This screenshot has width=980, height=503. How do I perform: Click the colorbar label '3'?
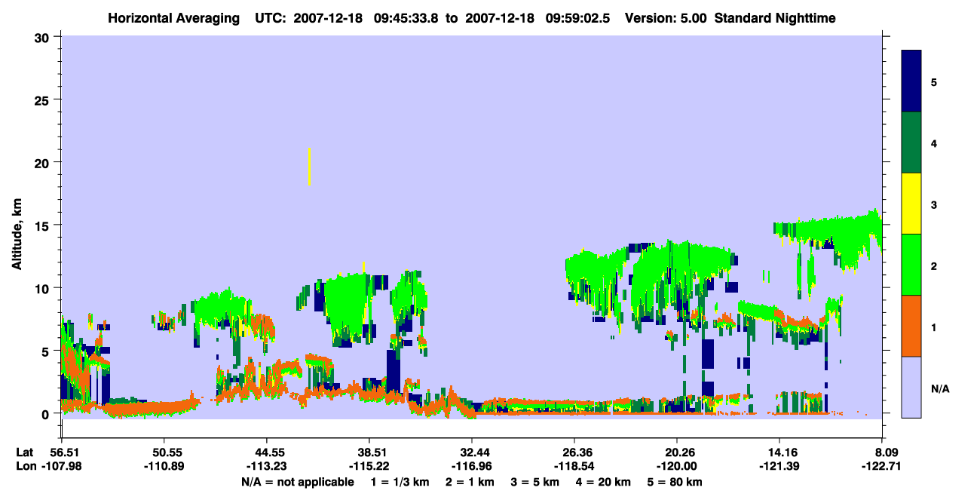(934, 204)
